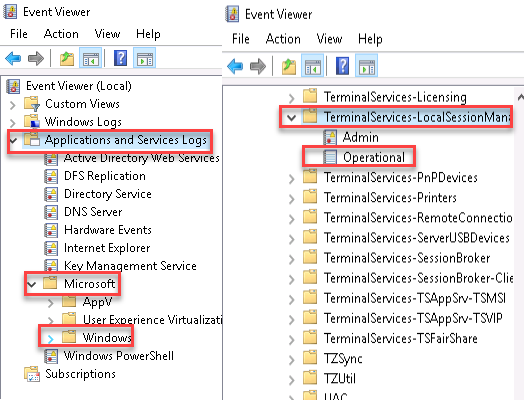
Task: Click Forward arrow in left Event Viewer toolbar
Action: click(x=36, y=58)
